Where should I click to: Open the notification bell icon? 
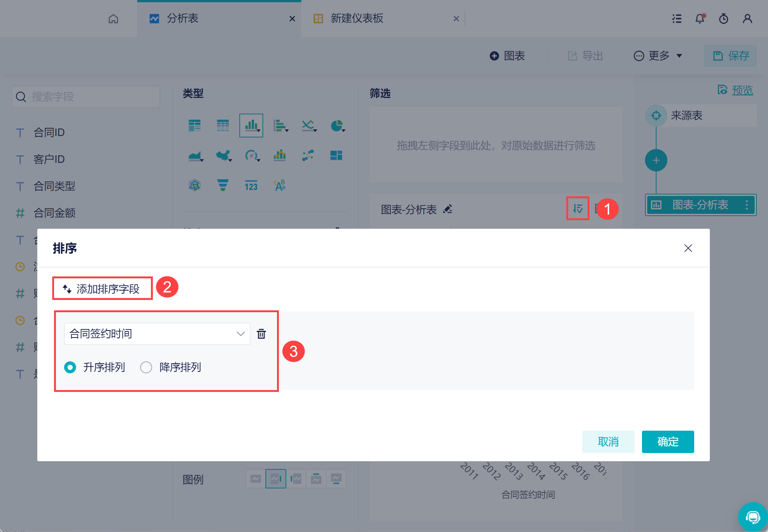click(700, 19)
